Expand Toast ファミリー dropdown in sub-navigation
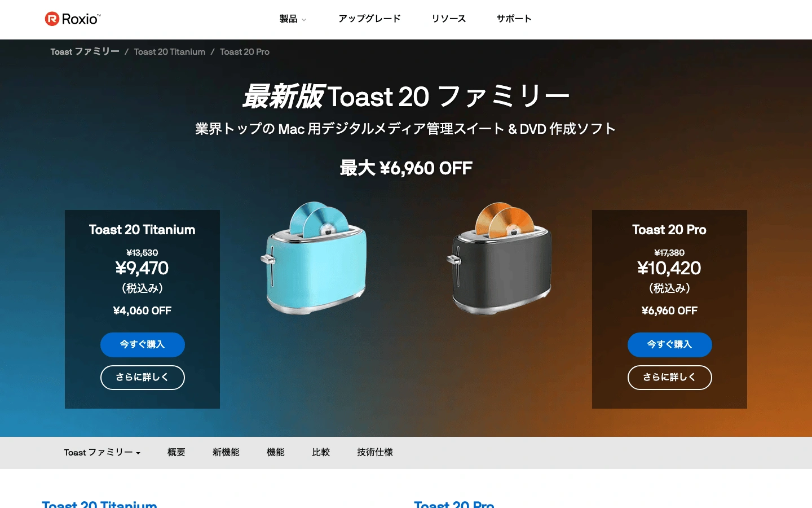Viewport: 812px width, 508px height. pyautogui.click(x=102, y=452)
